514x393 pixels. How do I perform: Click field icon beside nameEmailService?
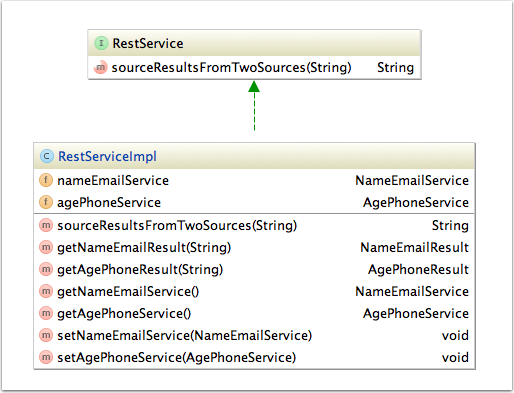46,180
